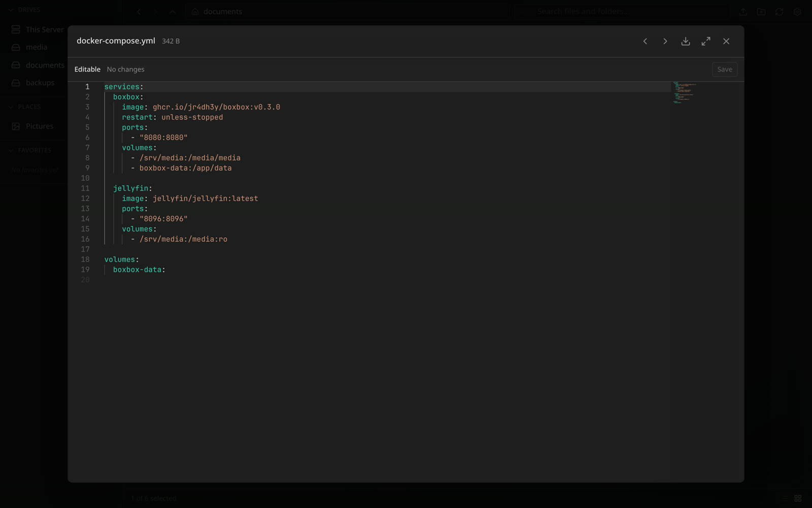The image size is (812, 508).
Task: Click the No changes indicator
Action: tap(125, 70)
